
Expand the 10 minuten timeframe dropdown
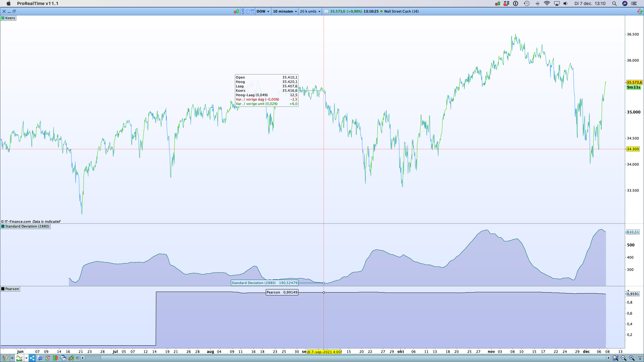[x=285, y=11]
